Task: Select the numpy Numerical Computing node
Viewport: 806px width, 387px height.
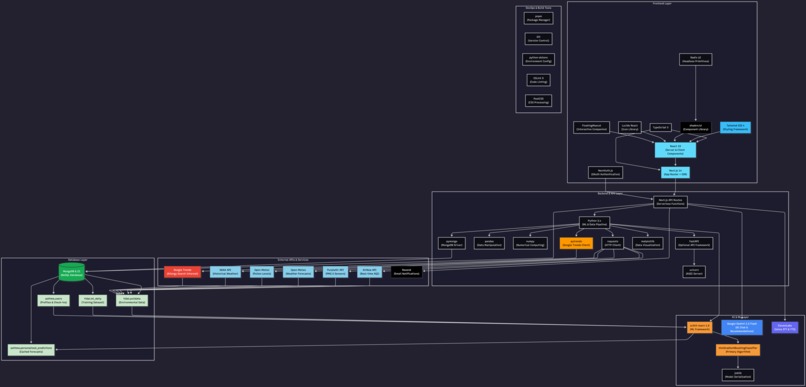Action: (x=530, y=244)
